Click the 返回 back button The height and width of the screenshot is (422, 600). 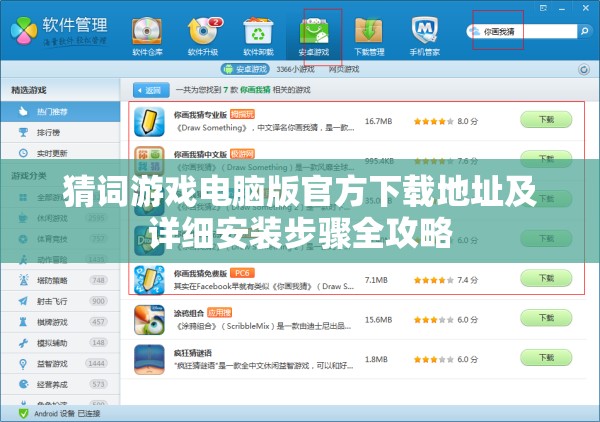point(151,90)
